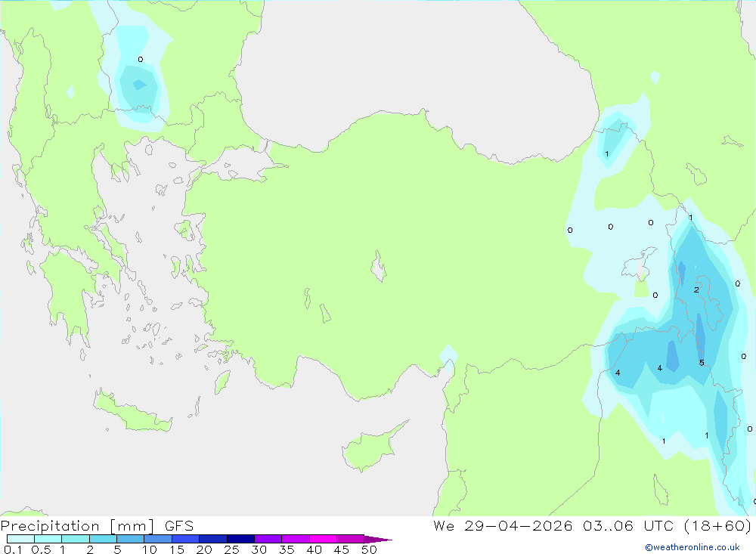
Task: Select the magenta 40 mm legend swatch
Action: [x=323, y=539]
